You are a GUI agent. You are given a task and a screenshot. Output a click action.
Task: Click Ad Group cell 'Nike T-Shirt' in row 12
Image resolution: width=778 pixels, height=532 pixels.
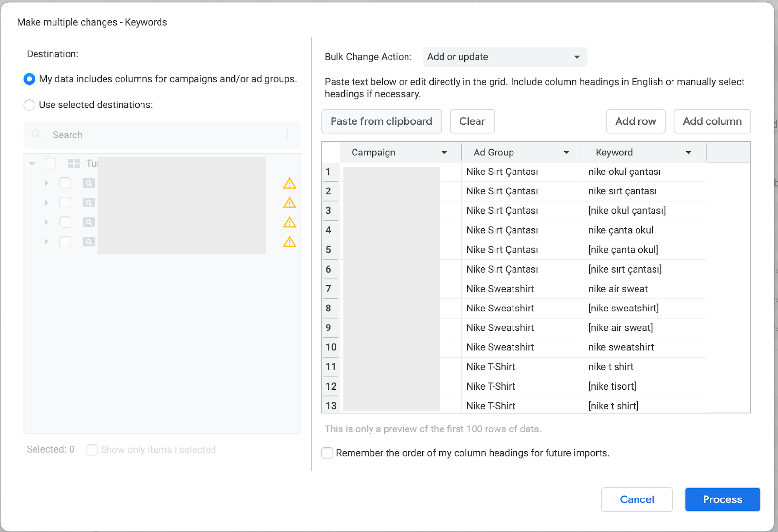[523, 386]
